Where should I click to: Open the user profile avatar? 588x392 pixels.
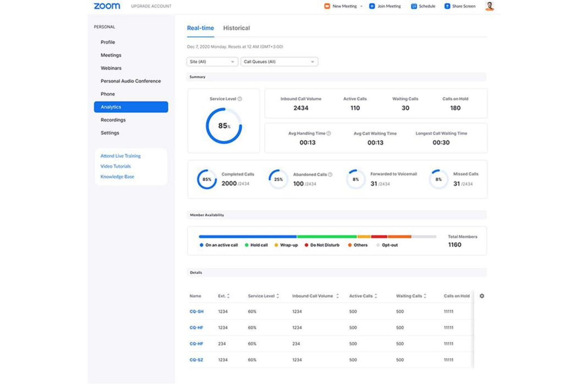[489, 6]
